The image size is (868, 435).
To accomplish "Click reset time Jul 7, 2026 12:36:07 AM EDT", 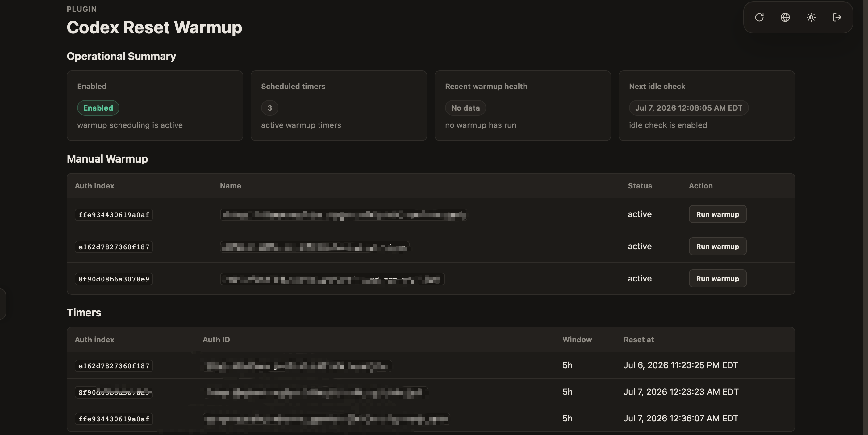I will tap(681, 419).
